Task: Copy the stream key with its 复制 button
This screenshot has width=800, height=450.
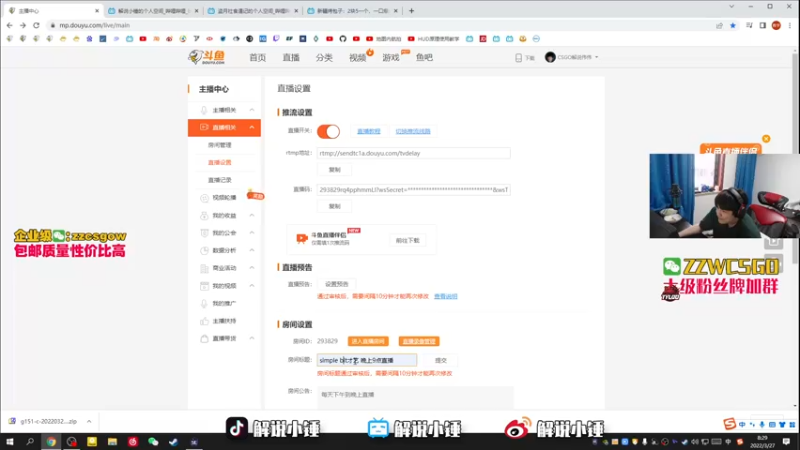Action: 335,206
